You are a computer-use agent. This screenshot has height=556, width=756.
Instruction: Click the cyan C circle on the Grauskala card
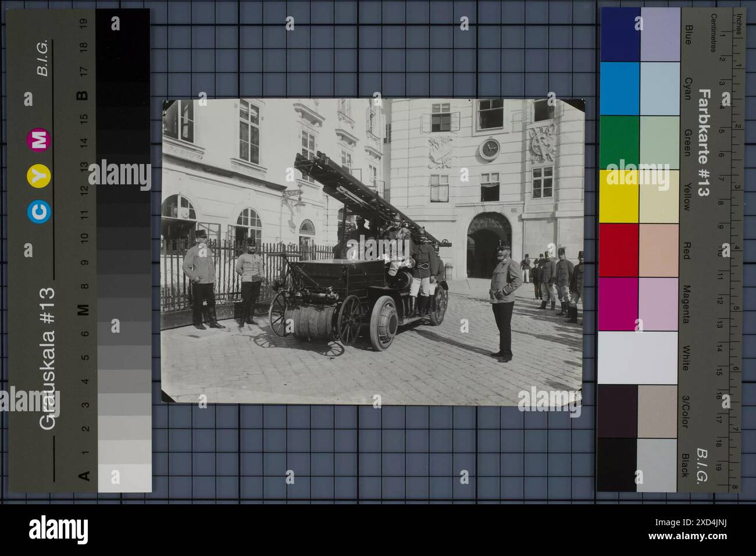coord(39,211)
